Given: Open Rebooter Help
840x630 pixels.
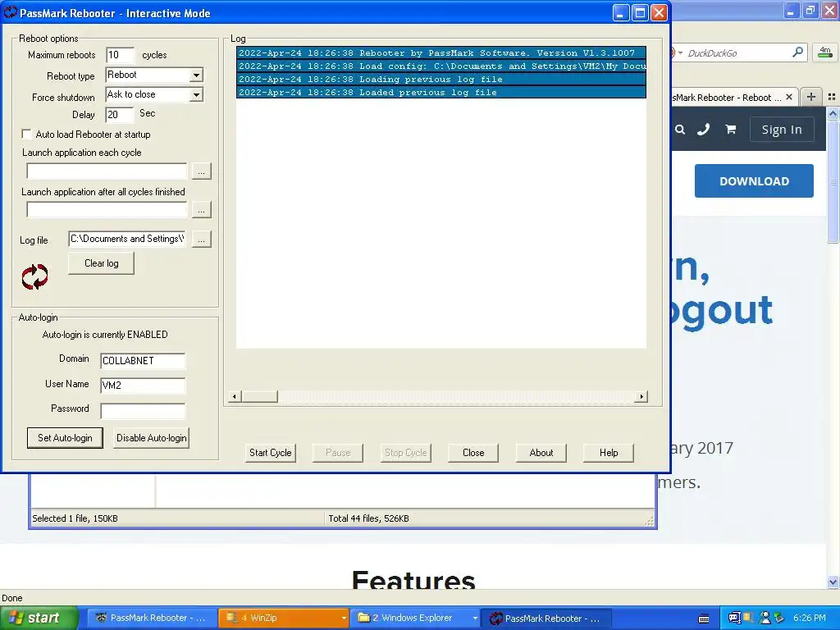Looking at the screenshot, I should [609, 453].
